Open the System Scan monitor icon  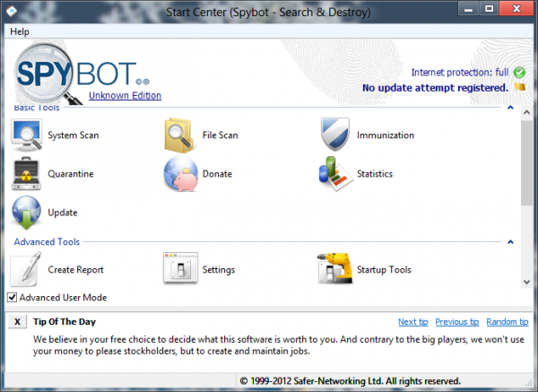27,135
